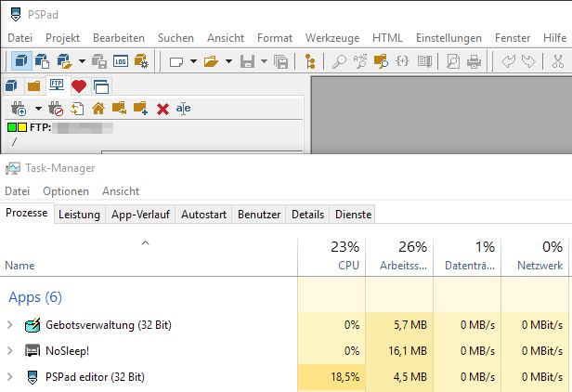572x392 pixels.
Task: Switch to App-Verlauf tab
Action: coord(140,215)
